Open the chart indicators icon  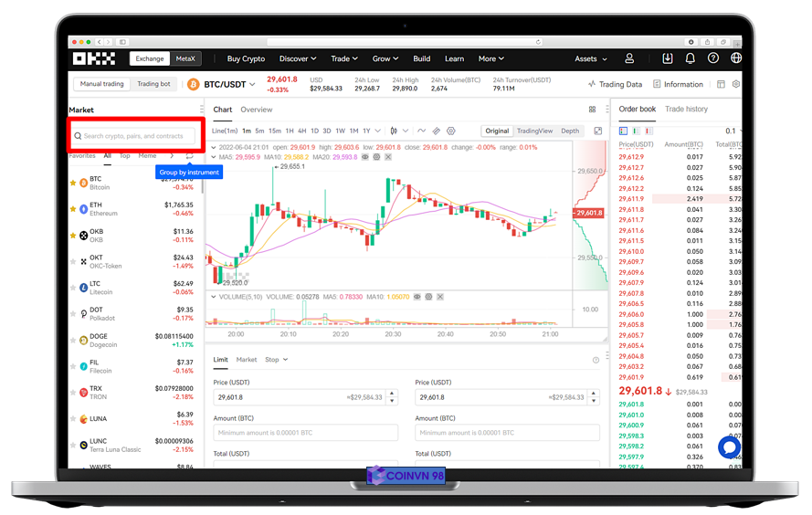coord(421,131)
